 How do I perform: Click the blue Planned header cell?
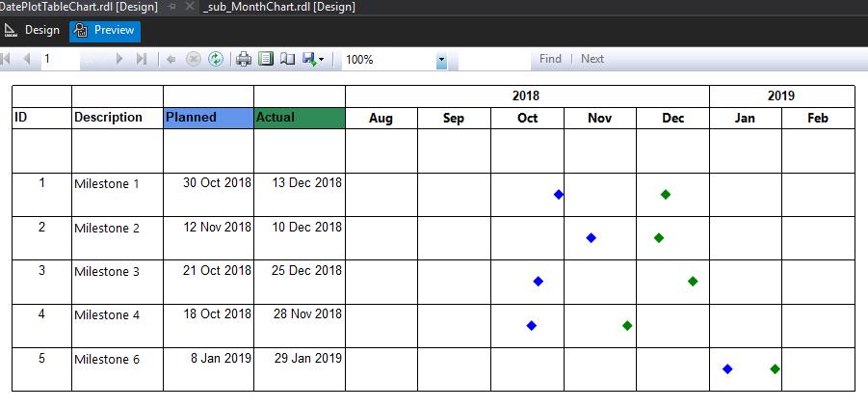point(209,118)
